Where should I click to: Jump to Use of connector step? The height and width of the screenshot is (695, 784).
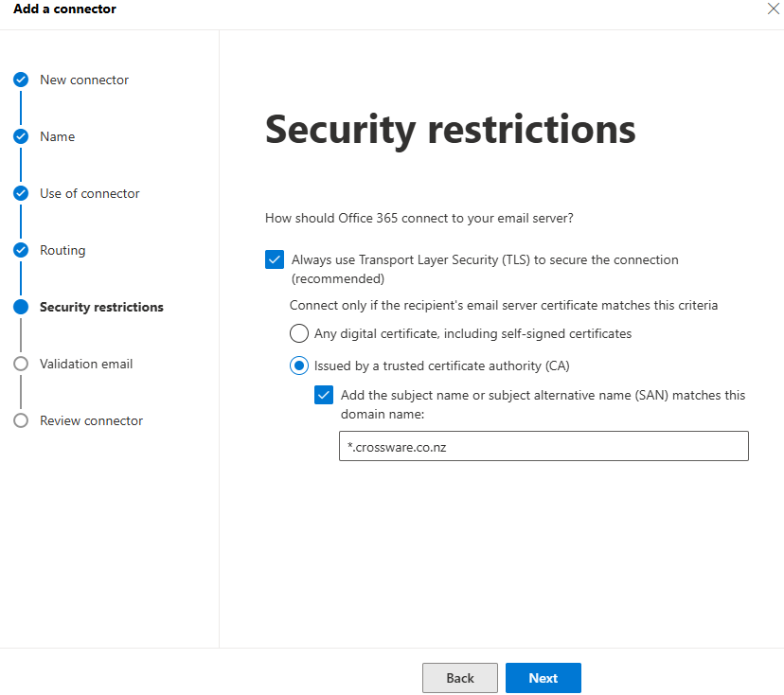point(89,194)
